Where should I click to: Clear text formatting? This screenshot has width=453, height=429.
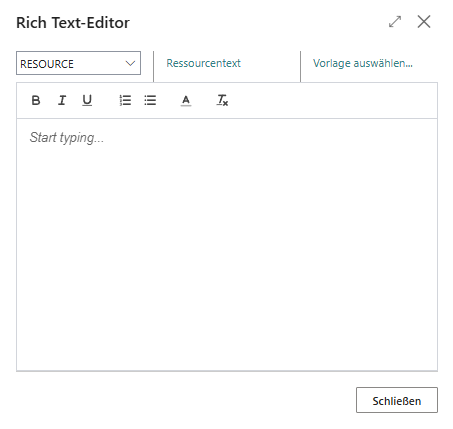click(222, 100)
